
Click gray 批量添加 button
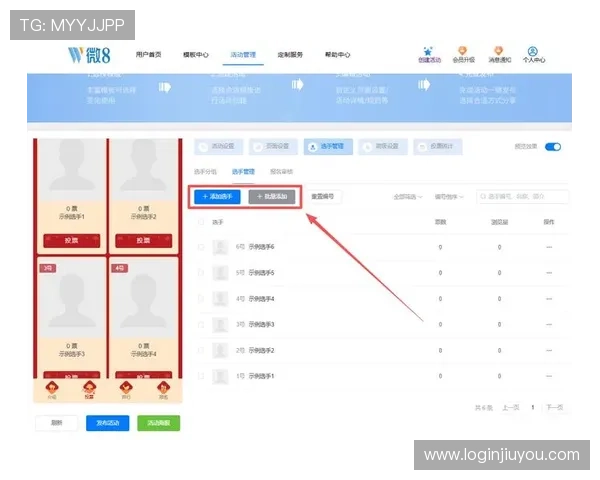pyautogui.click(x=272, y=197)
